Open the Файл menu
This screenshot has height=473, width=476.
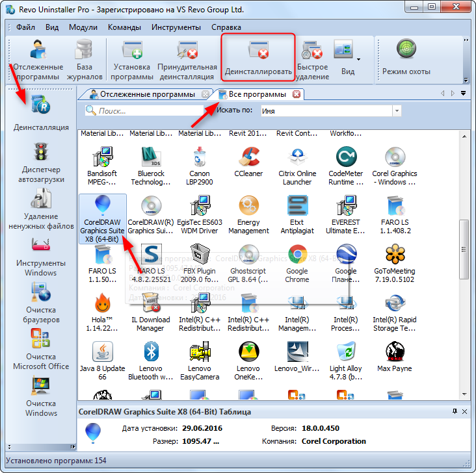point(25,27)
